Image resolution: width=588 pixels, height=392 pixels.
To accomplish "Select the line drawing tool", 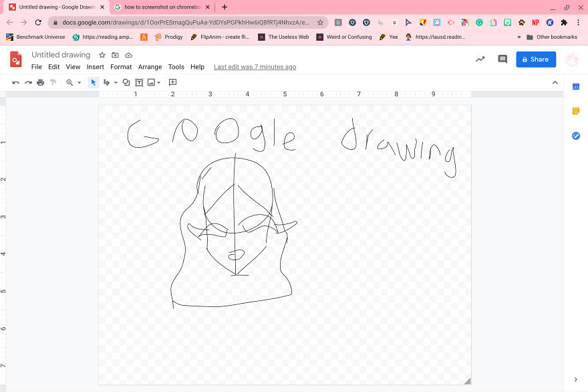I will point(106,82).
